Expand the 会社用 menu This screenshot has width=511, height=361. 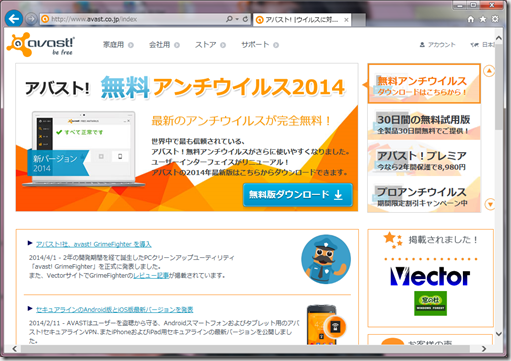pyautogui.click(x=164, y=45)
